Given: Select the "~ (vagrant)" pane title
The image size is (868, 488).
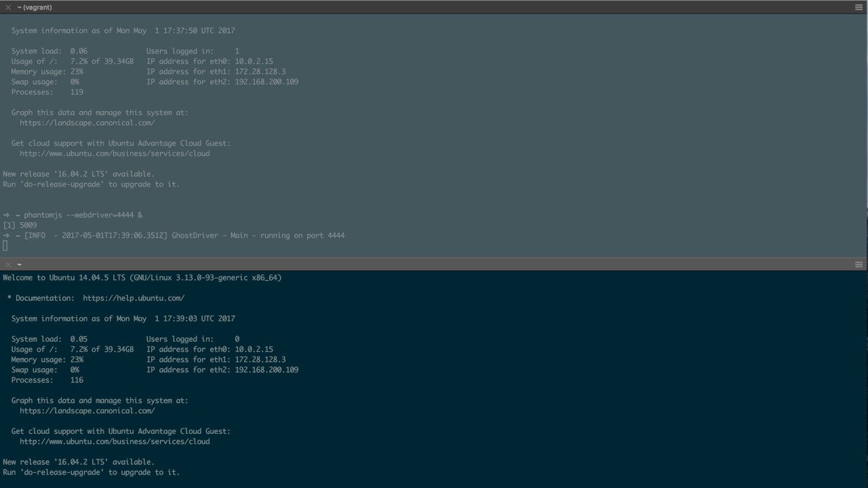Looking at the screenshot, I should [35, 7].
